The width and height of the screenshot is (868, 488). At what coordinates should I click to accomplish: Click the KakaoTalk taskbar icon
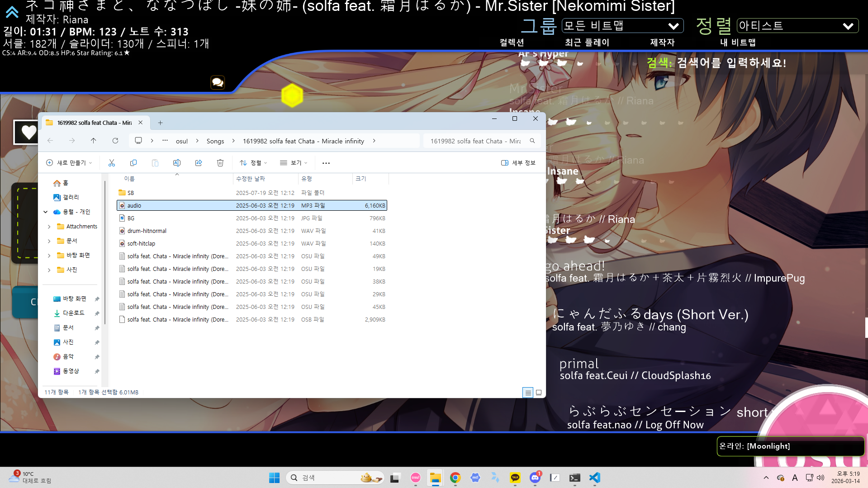click(515, 478)
